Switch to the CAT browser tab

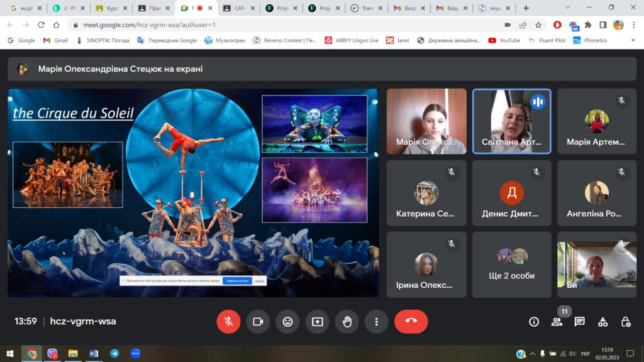point(238,8)
